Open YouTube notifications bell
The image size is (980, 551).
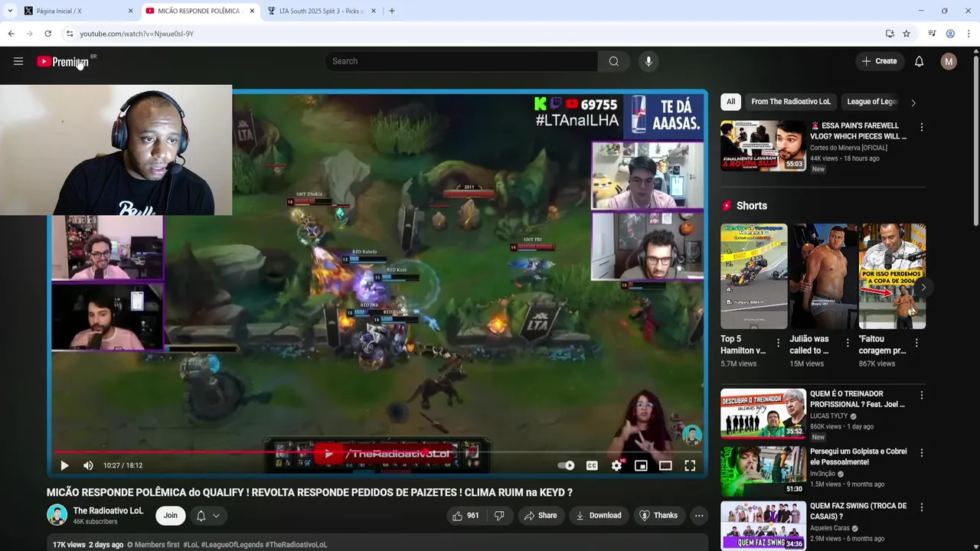(x=919, y=61)
